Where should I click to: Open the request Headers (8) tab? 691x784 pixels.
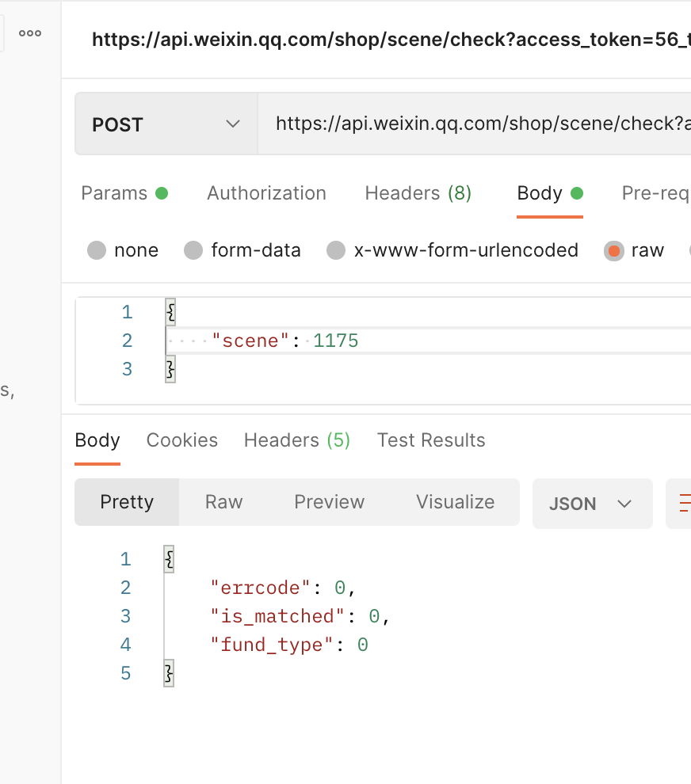[x=418, y=193]
